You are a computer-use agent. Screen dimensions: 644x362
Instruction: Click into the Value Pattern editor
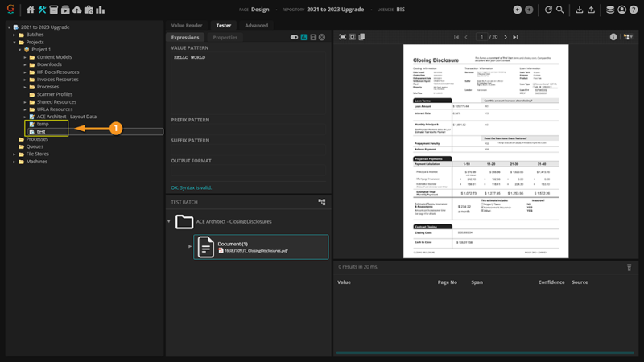tap(249, 84)
